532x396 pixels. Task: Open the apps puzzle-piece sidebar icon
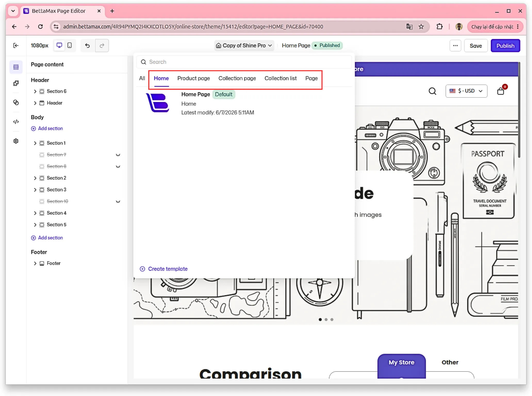[x=16, y=83]
